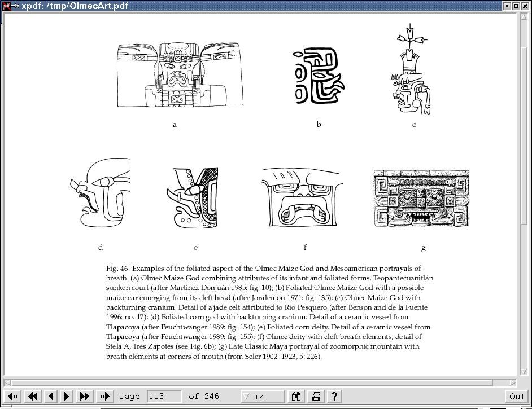Click the 'Page' label in the toolbar
Image resolution: width=532 pixels, height=409 pixels.
click(x=129, y=396)
